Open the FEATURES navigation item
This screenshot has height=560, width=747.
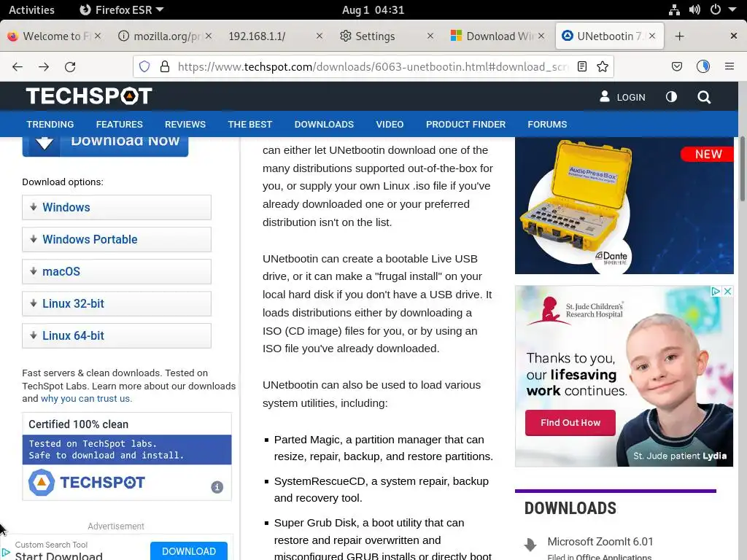coord(119,124)
